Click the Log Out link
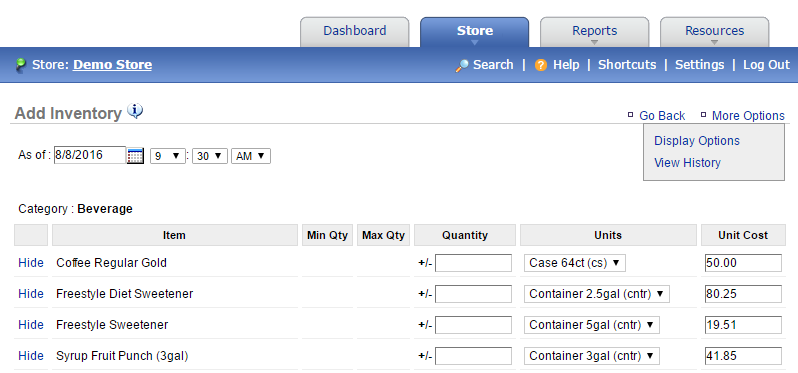798x373 pixels. [x=766, y=65]
